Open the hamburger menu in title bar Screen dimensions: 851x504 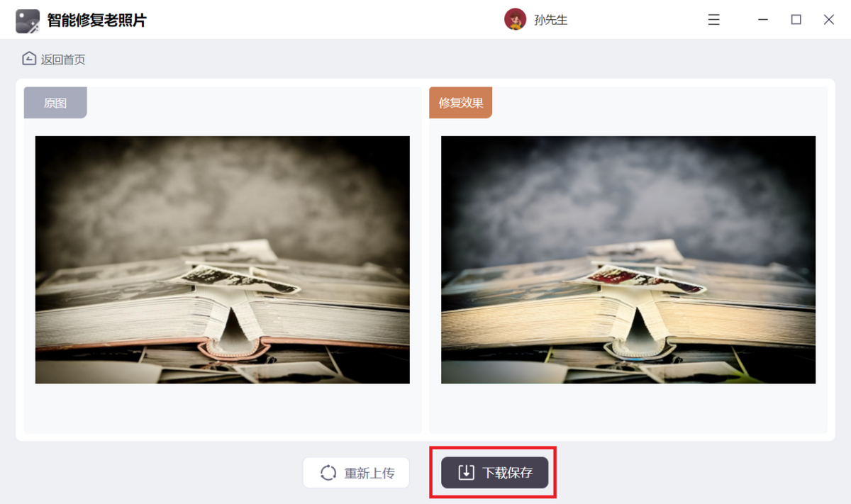714,20
